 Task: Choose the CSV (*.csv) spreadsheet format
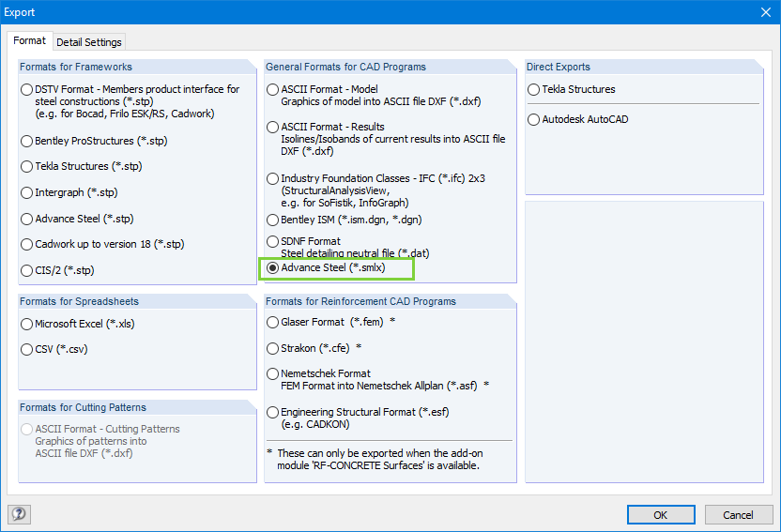pos(27,349)
